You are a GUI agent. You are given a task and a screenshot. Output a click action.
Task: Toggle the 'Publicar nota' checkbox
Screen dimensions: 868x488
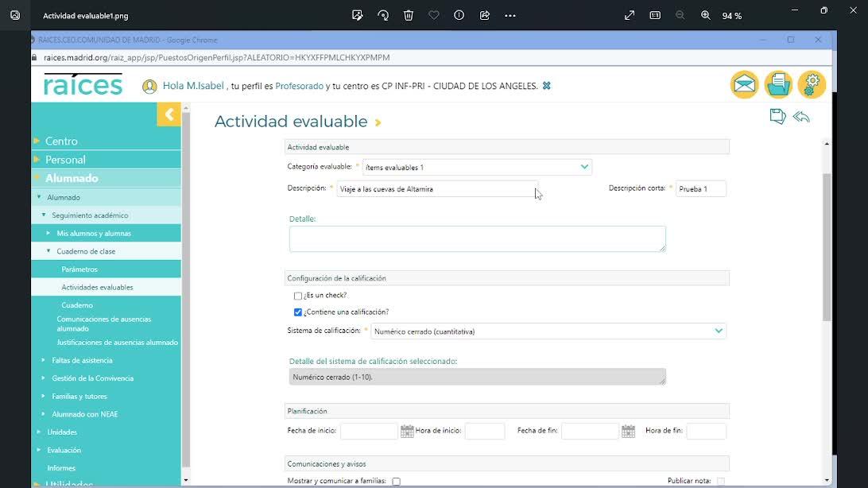coord(721,482)
